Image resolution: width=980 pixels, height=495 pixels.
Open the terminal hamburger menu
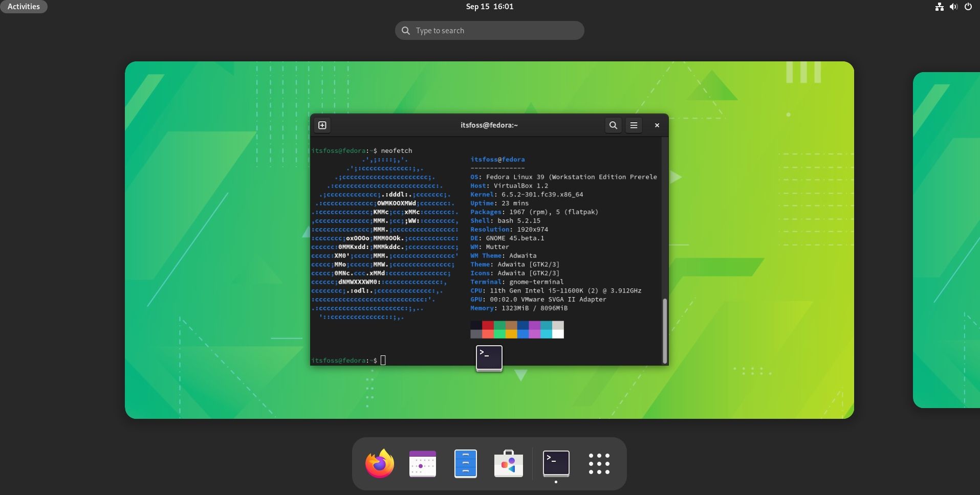[x=634, y=125]
